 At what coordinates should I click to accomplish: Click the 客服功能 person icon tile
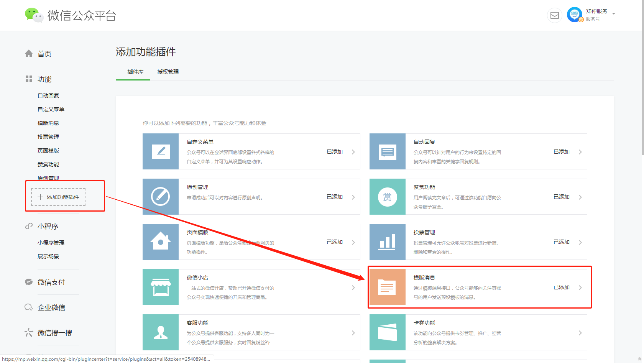pos(161,332)
